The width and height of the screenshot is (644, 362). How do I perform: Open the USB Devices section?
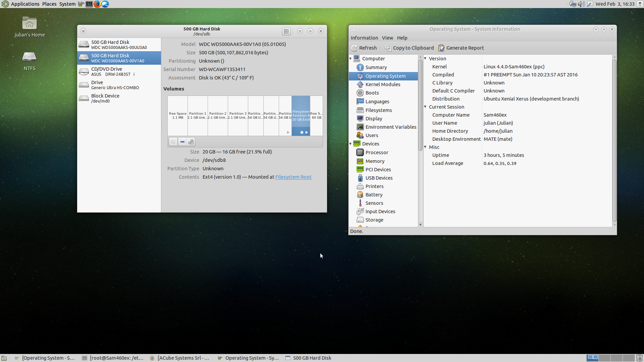click(x=379, y=178)
